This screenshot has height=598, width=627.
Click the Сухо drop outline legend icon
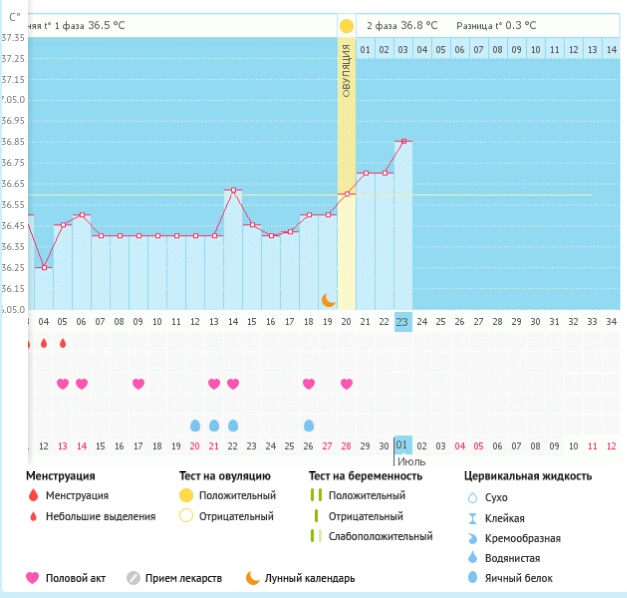pos(473,497)
